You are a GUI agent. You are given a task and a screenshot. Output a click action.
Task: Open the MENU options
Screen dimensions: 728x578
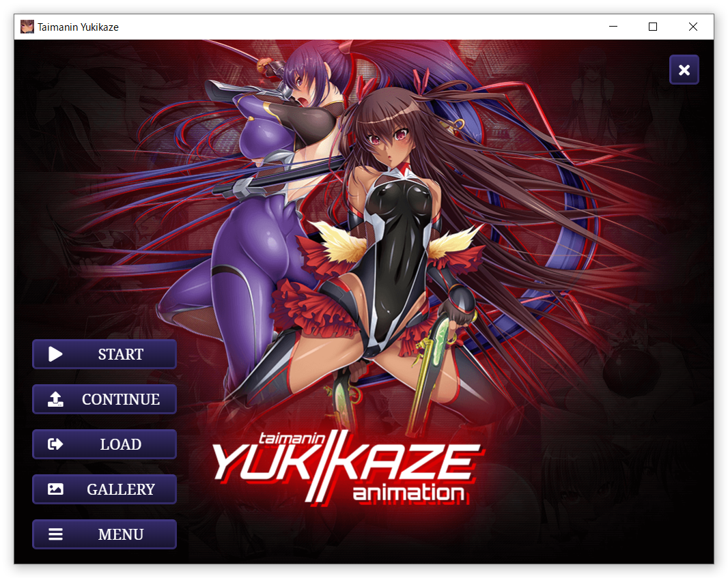point(104,534)
